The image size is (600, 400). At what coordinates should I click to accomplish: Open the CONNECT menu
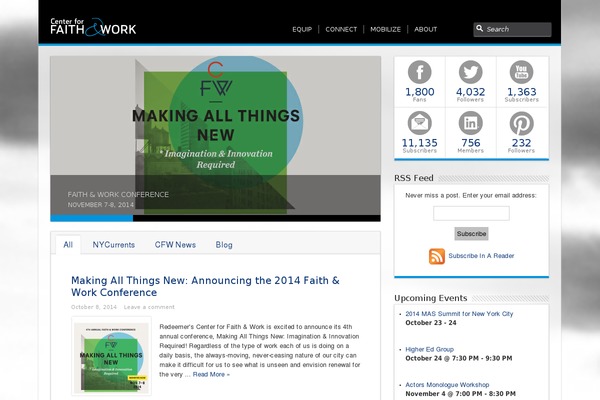point(341,29)
